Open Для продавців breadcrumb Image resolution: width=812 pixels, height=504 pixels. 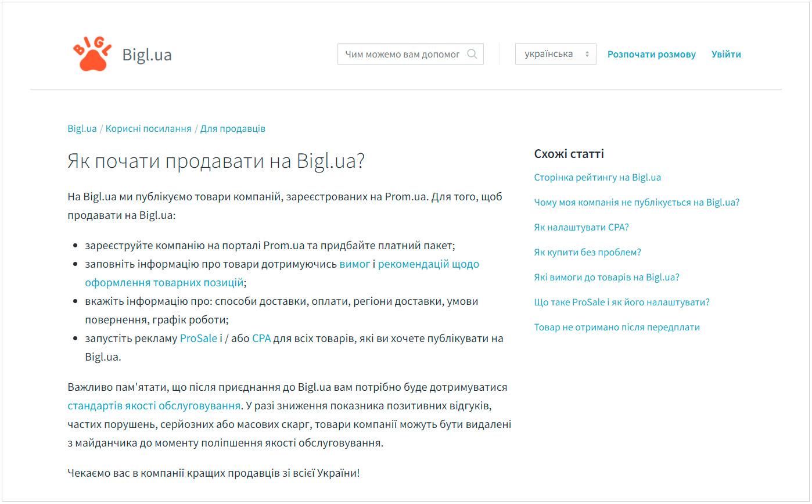[x=233, y=128]
